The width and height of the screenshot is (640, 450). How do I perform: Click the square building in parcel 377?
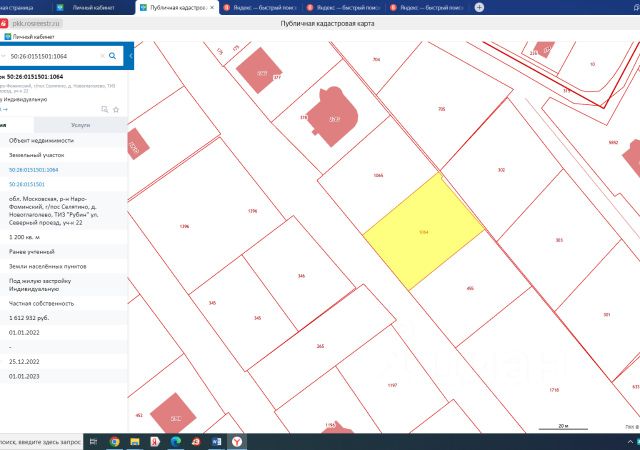click(259, 70)
